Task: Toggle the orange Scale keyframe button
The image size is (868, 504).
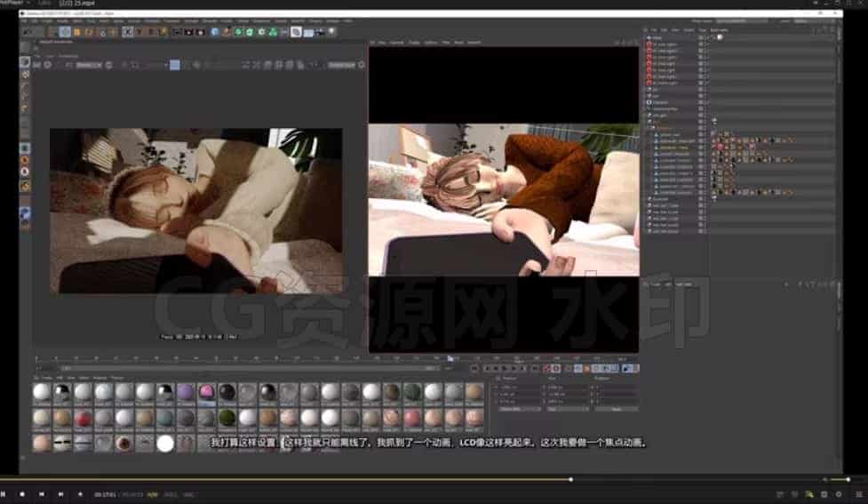Action: pyautogui.click(x=586, y=368)
